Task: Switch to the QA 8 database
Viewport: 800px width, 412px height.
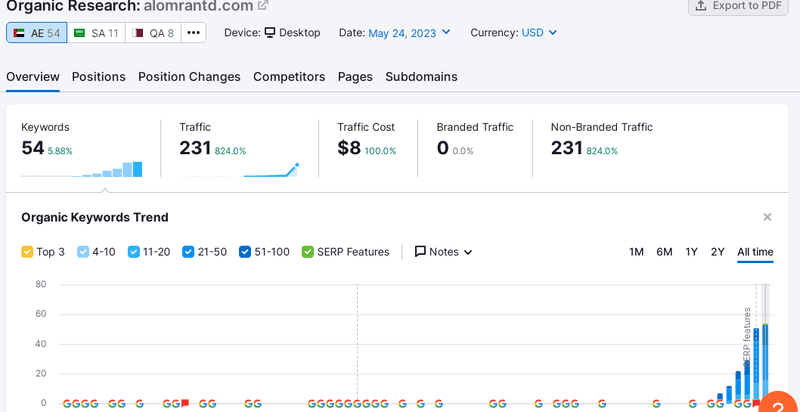Action: [x=153, y=33]
